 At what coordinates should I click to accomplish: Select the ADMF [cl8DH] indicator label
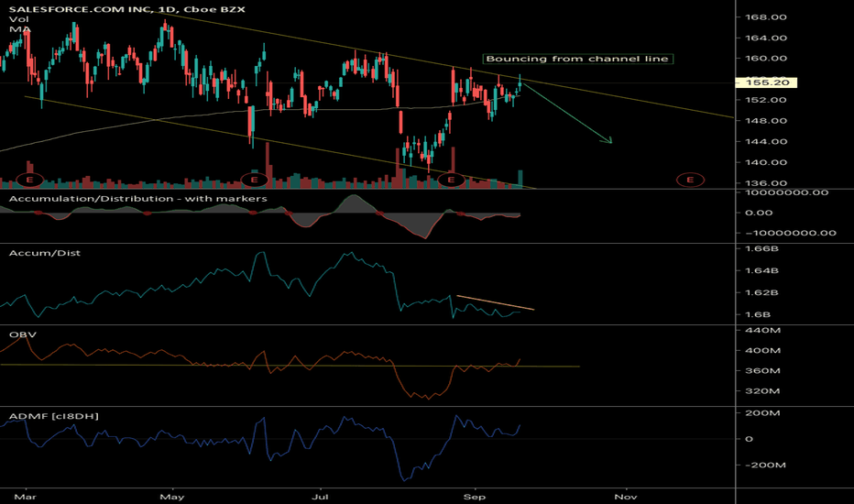54,416
